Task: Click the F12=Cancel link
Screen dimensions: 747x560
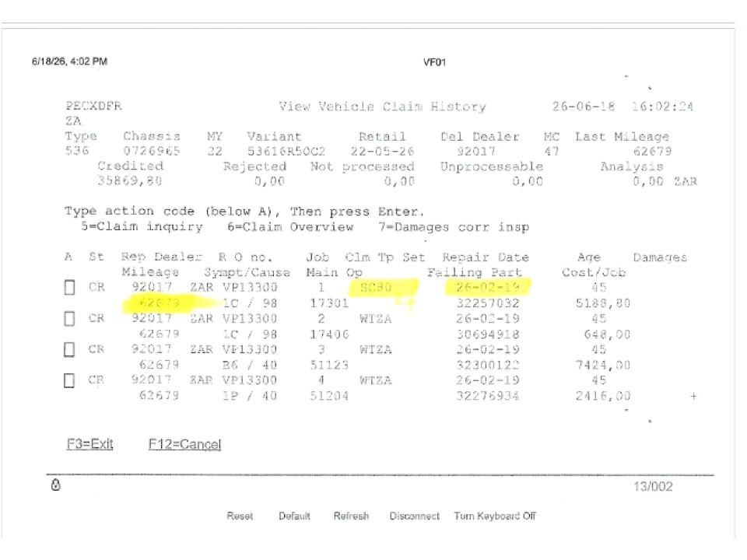Action: click(185, 444)
